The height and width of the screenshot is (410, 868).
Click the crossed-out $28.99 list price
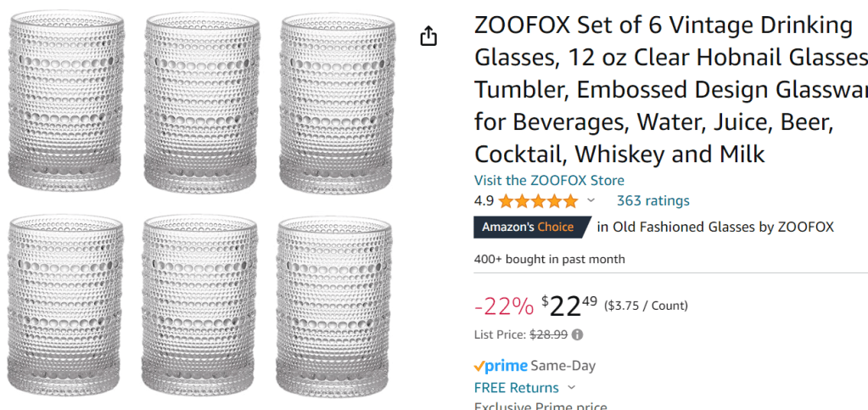coord(548,334)
